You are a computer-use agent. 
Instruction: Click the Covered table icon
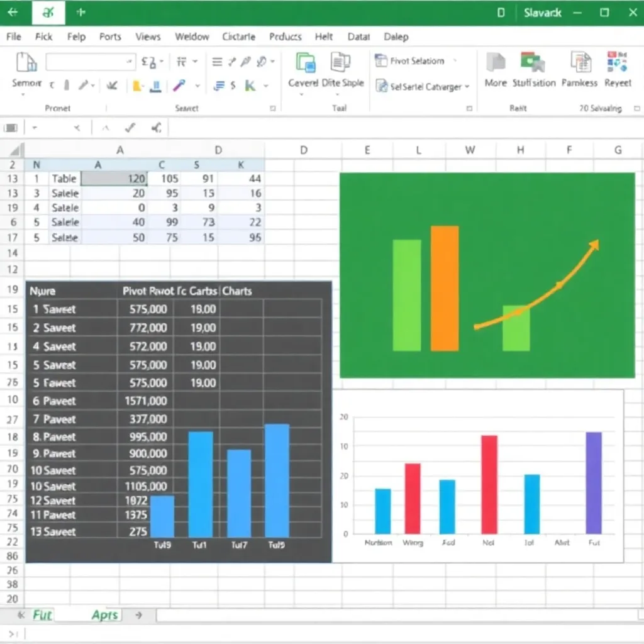click(306, 63)
